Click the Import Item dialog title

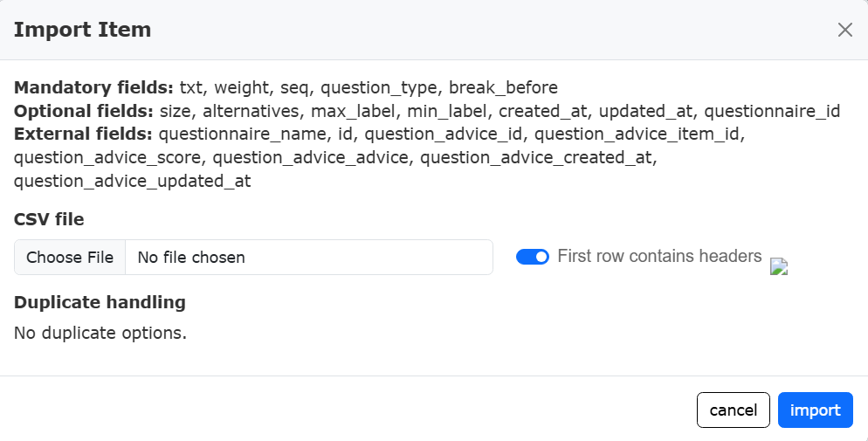point(82,30)
